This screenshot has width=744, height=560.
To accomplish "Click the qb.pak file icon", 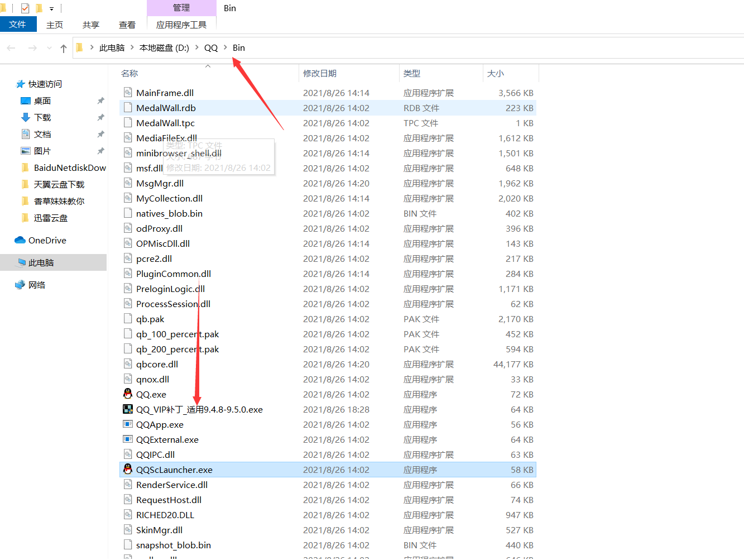I will (128, 318).
